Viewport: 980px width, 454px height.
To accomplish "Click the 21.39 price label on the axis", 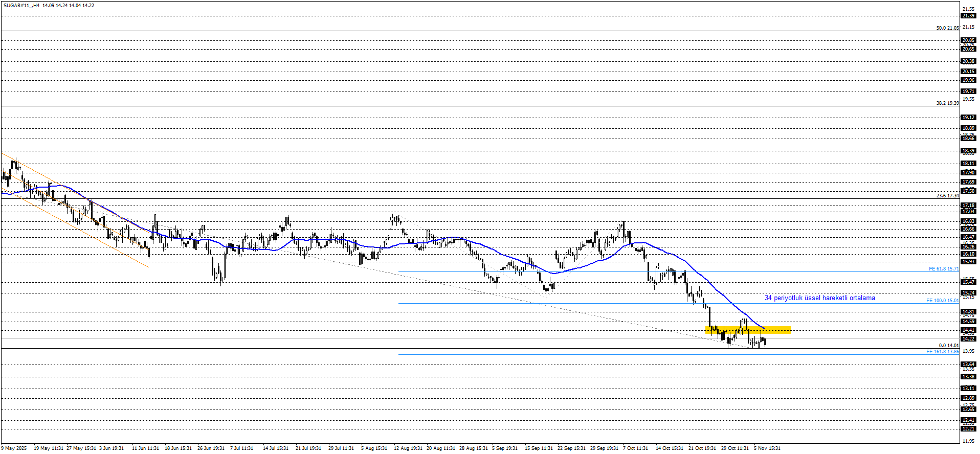I will (968, 16).
